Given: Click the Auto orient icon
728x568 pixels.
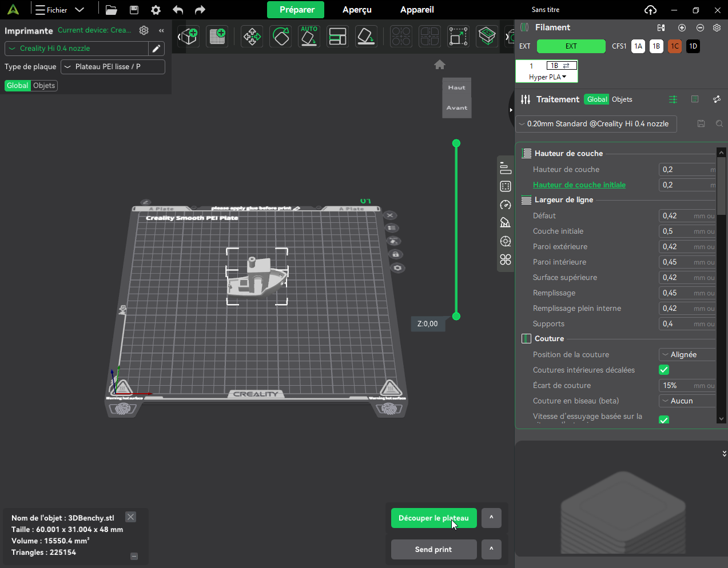Looking at the screenshot, I should click(x=309, y=37).
